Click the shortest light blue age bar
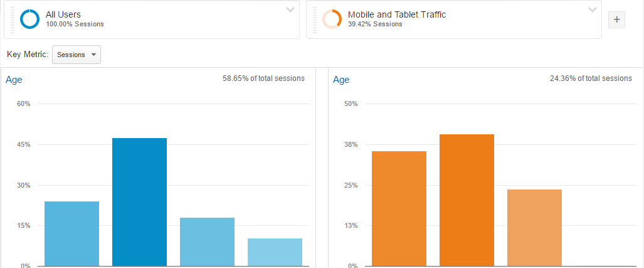This screenshot has width=644, height=268. pyautogui.click(x=275, y=252)
